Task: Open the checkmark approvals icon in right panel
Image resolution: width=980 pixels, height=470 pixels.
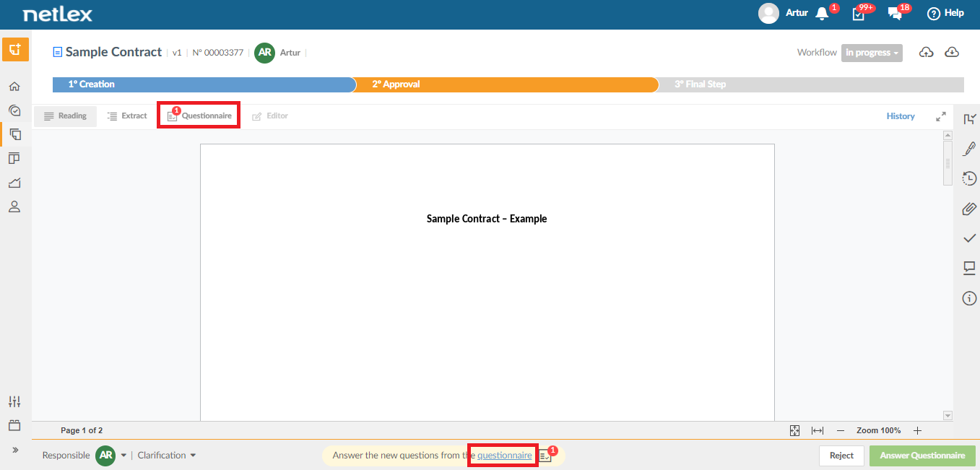Action: 969,238
